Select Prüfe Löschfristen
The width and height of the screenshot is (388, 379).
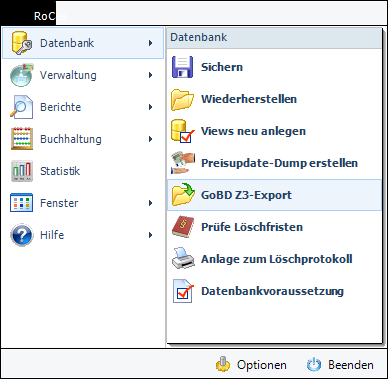click(274, 227)
